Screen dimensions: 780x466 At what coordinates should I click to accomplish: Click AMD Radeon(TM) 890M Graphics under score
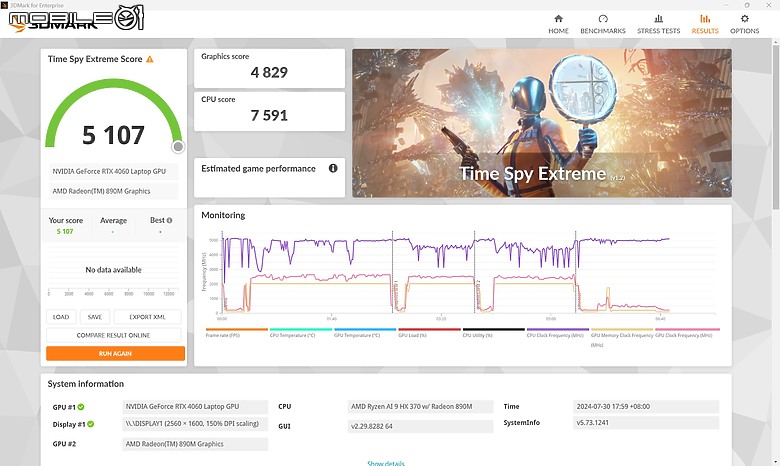click(x=113, y=191)
